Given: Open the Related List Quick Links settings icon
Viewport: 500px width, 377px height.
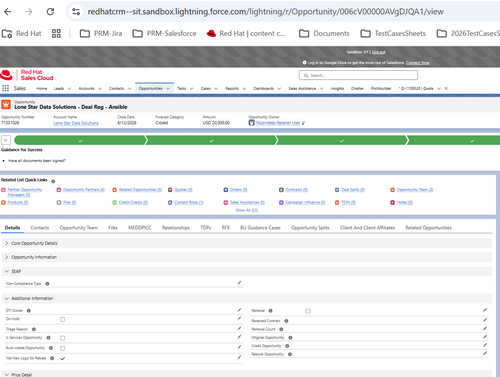Looking at the screenshot, I should [53, 181].
